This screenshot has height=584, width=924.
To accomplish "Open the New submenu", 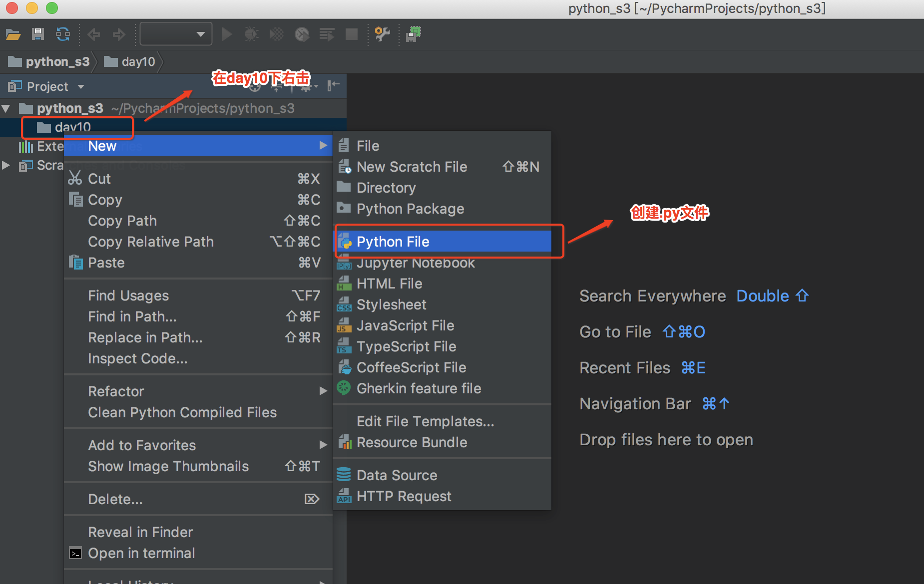I will click(x=198, y=145).
